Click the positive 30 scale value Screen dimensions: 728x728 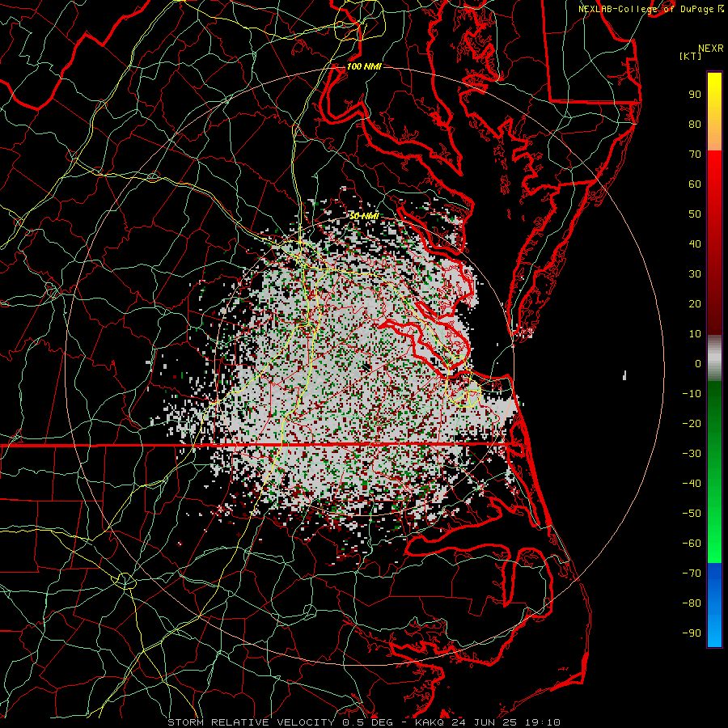(x=695, y=274)
